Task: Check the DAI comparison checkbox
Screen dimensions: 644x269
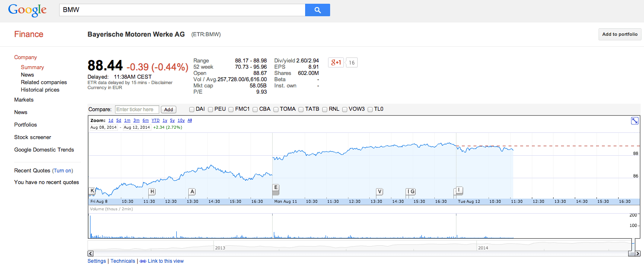Action: (x=192, y=110)
